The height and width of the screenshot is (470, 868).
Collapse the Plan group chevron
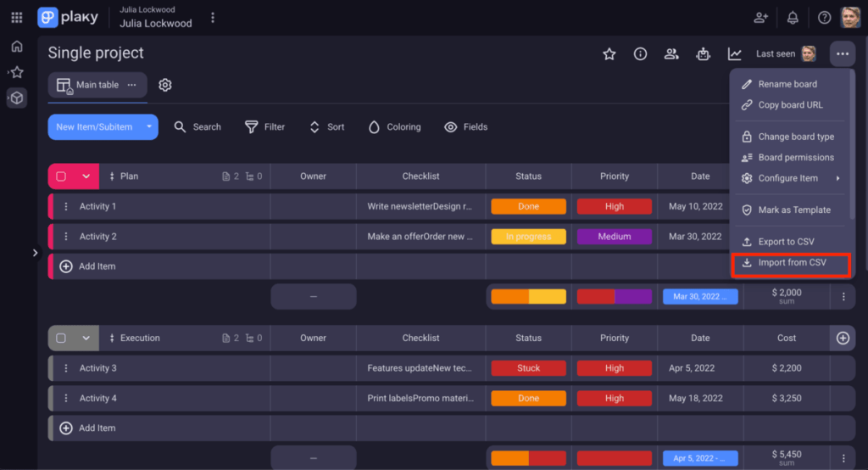(86, 176)
